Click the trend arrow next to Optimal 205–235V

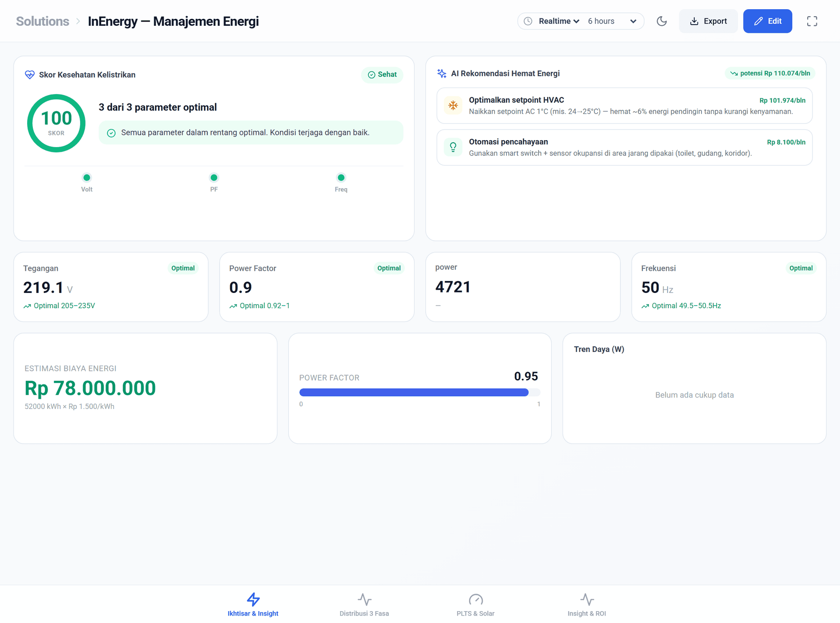tap(27, 306)
